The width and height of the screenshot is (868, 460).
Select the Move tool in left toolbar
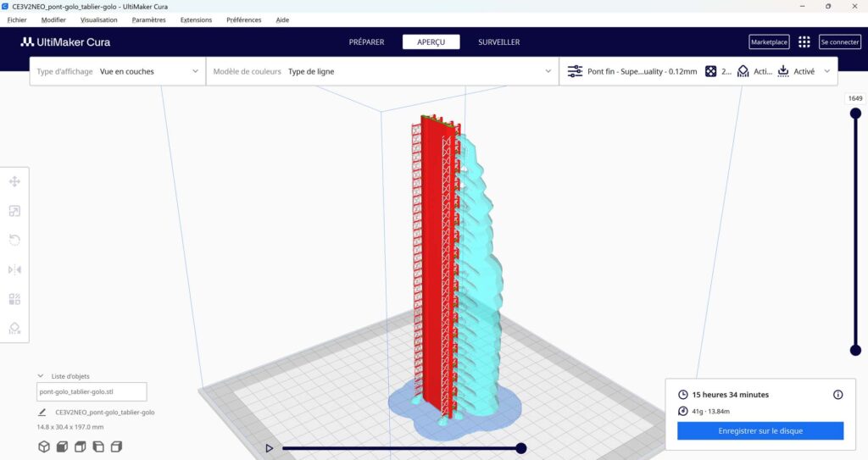[x=14, y=181]
